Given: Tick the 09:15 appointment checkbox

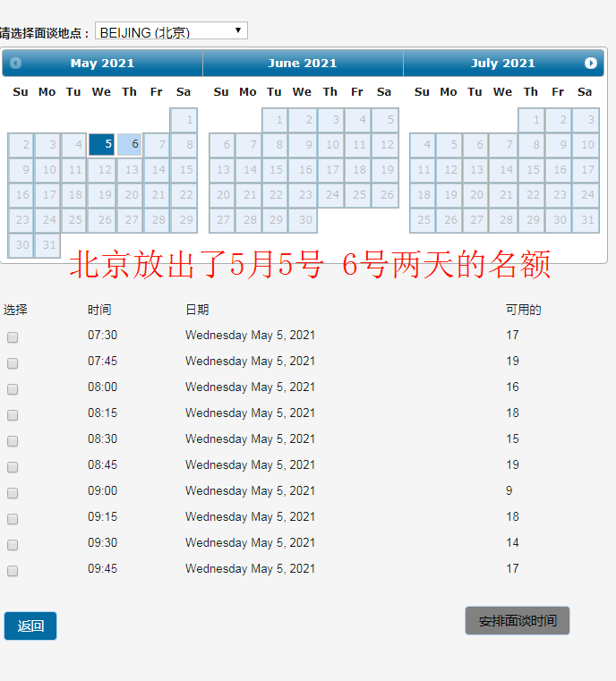Looking at the screenshot, I should point(13,519).
